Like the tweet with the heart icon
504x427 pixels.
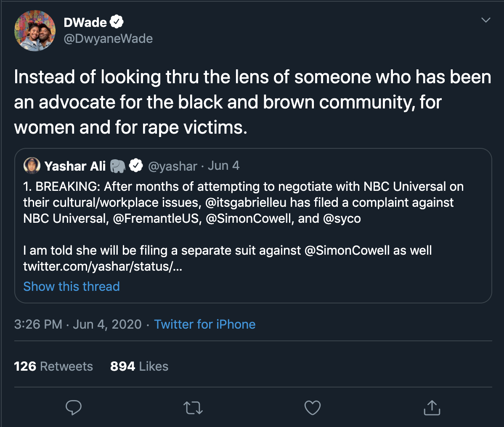click(312, 407)
